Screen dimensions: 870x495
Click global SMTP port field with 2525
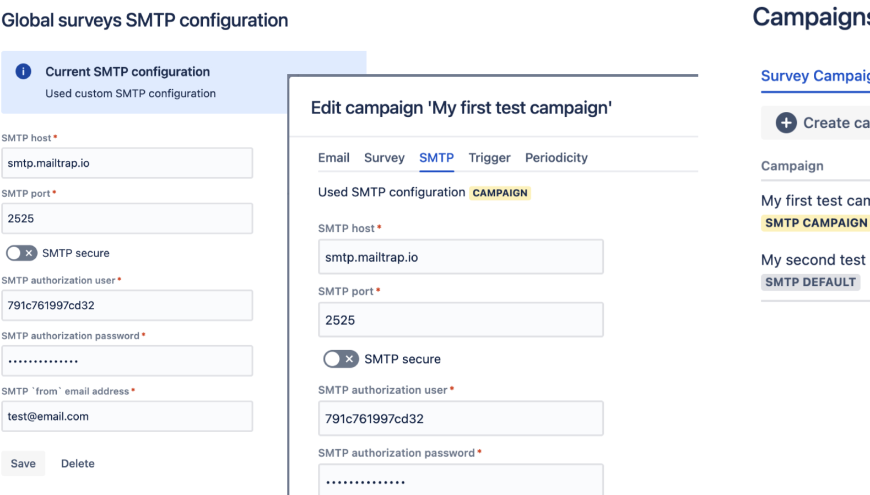pyautogui.click(x=126, y=219)
